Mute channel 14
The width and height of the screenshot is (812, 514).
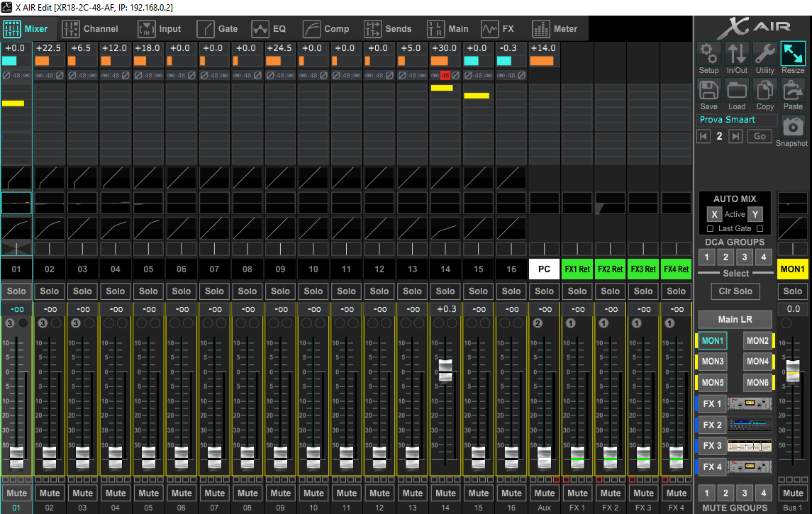point(445,493)
